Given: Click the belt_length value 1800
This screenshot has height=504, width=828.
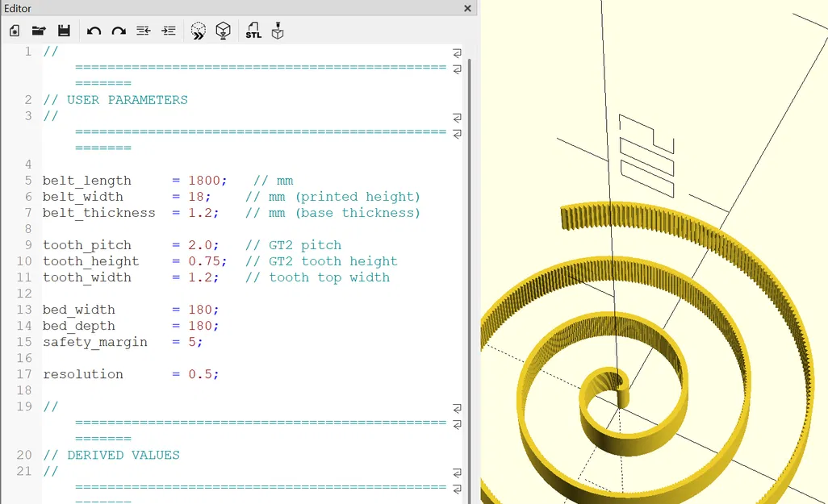Looking at the screenshot, I should pyautogui.click(x=204, y=181).
